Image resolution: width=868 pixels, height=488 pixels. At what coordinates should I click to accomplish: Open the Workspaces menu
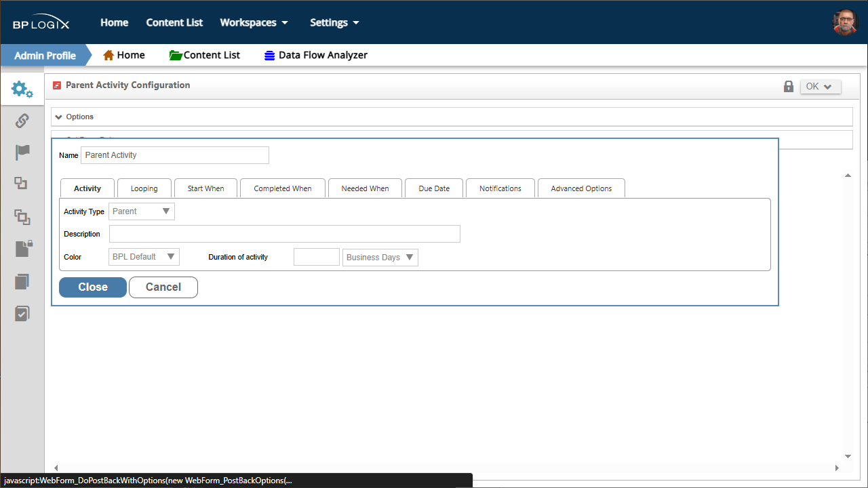click(254, 22)
